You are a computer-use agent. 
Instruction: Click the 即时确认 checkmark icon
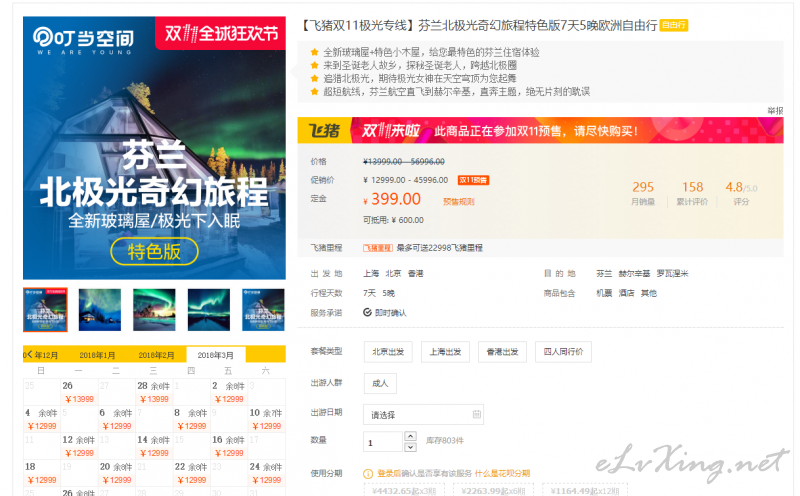[367, 312]
